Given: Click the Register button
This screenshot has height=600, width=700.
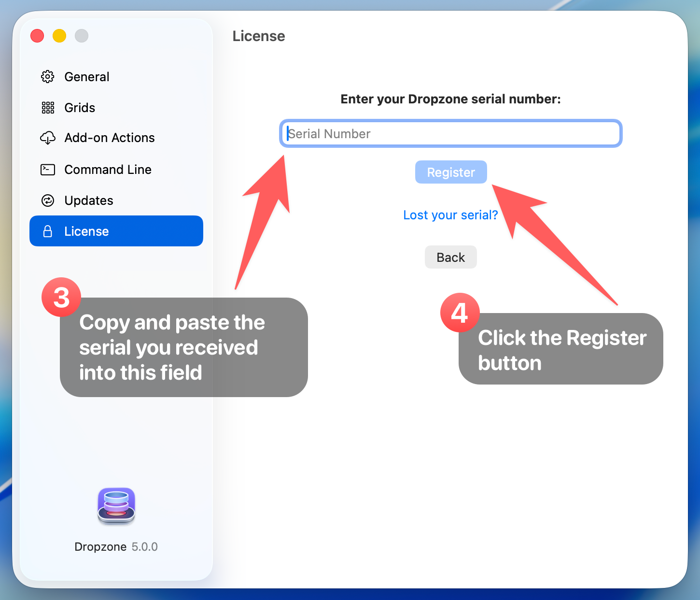Looking at the screenshot, I should [451, 172].
